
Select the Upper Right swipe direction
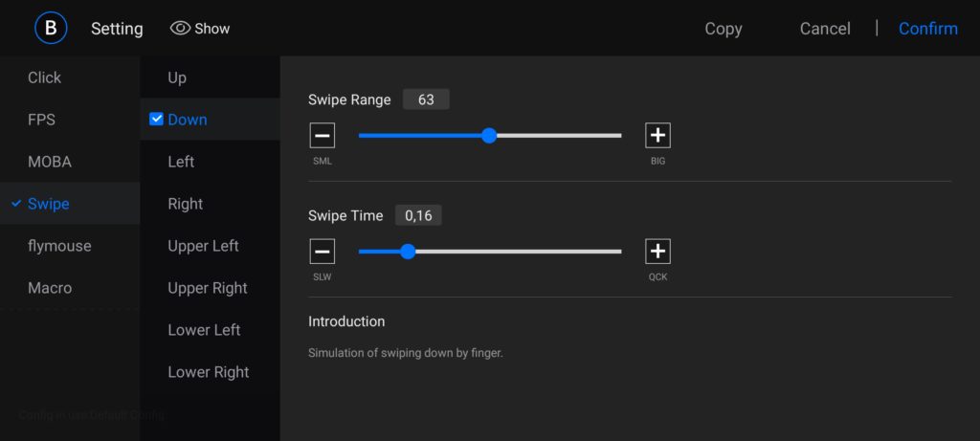(x=208, y=288)
